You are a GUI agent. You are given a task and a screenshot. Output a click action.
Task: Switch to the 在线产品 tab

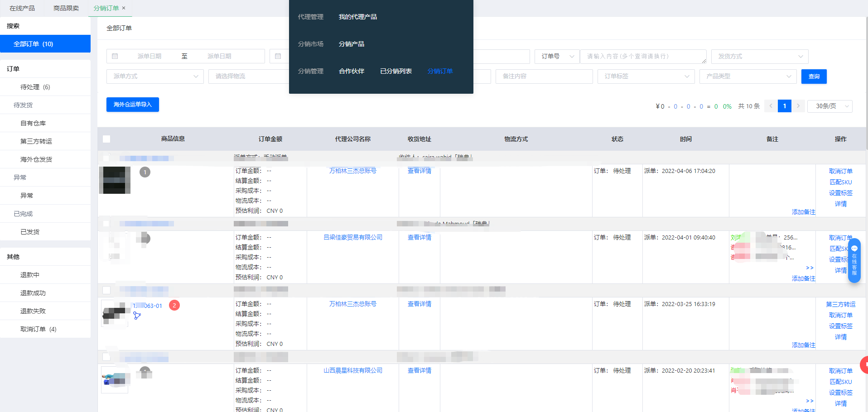(x=22, y=8)
